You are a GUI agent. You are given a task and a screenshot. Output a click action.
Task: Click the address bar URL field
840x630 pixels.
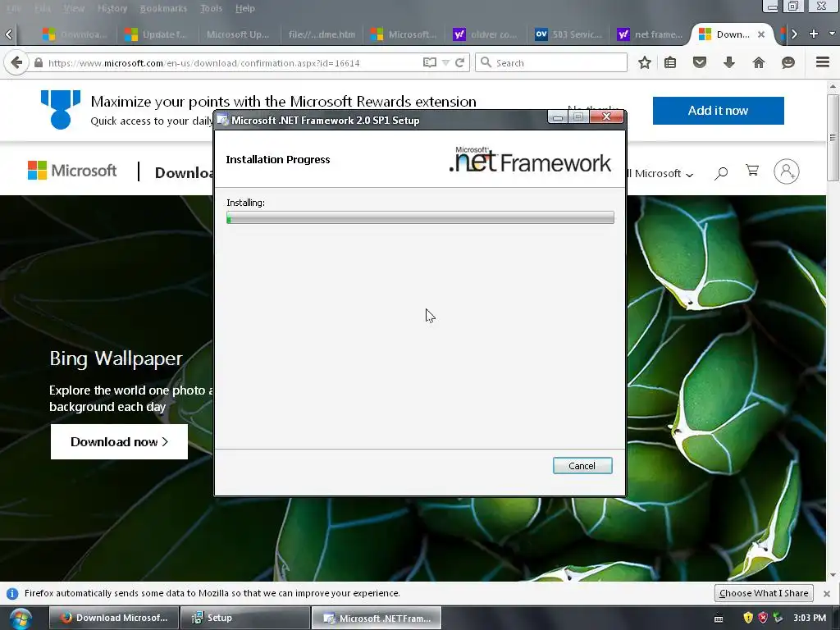click(x=233, y=62)
